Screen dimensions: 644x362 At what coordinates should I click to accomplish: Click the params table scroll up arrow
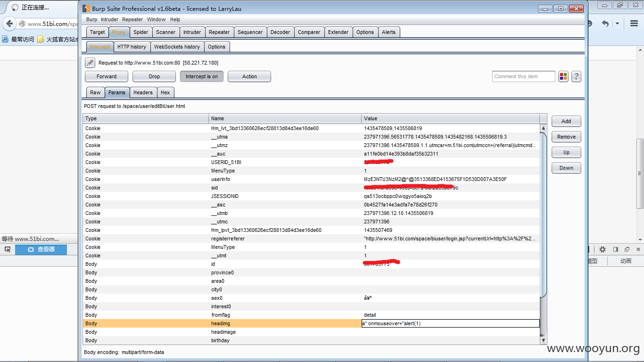click(543, 128)
